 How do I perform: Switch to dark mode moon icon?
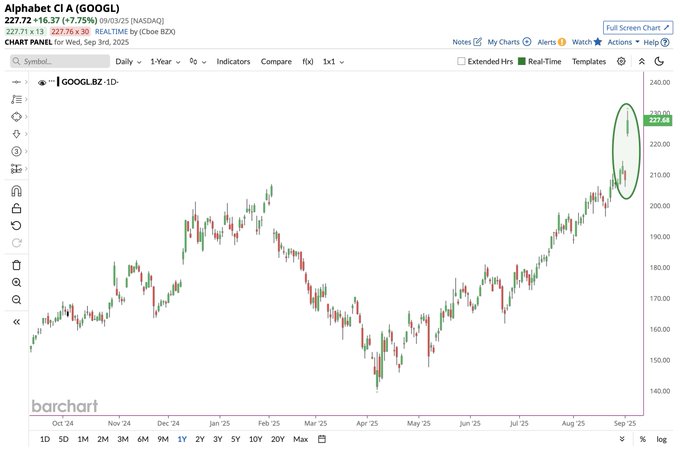[661, 61]
